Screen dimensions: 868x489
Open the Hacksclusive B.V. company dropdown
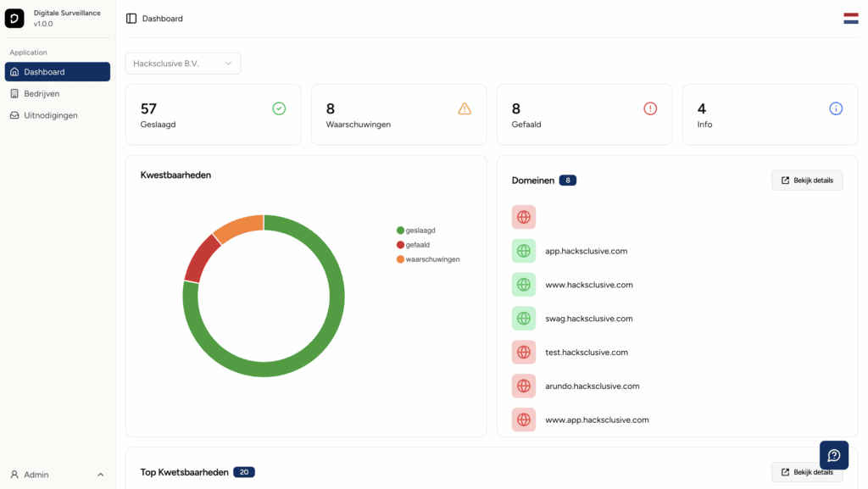point(183,64)
